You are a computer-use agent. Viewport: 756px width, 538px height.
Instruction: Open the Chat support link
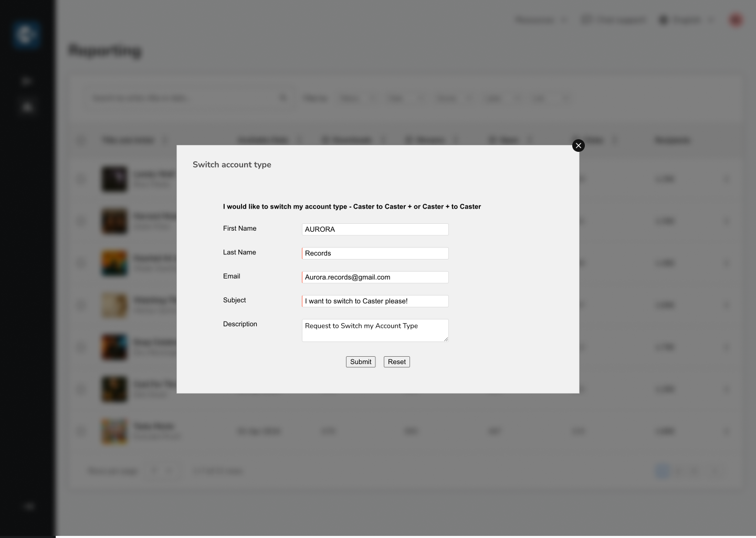point(613,20)
